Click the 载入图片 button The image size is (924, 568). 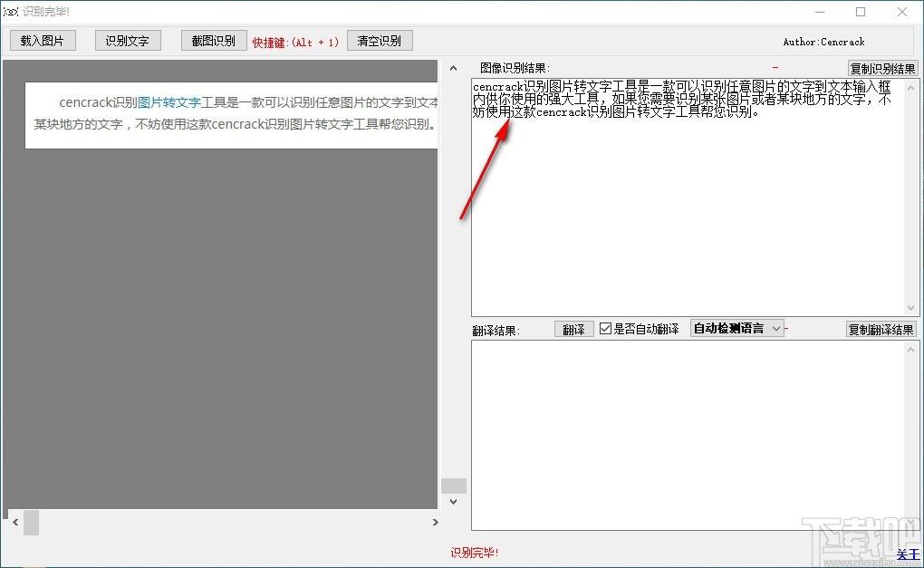pyautogui.click(x=43, y=41)
